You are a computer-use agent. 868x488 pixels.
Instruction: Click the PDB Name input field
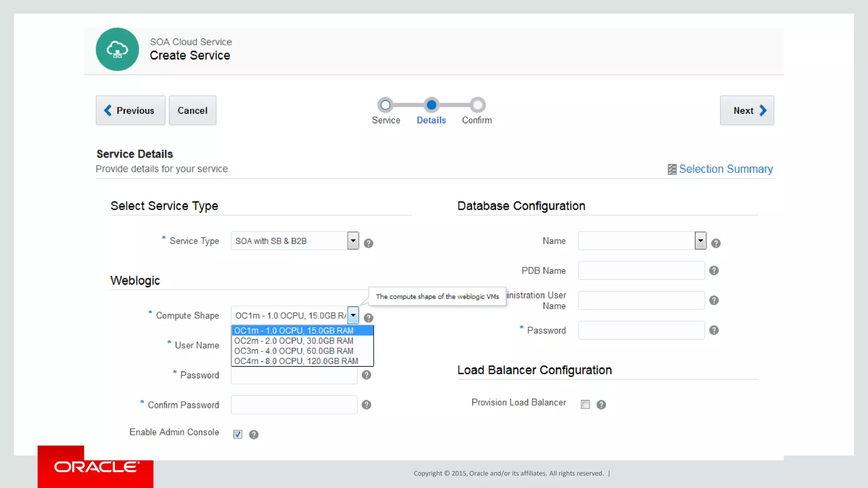[641, 270]
